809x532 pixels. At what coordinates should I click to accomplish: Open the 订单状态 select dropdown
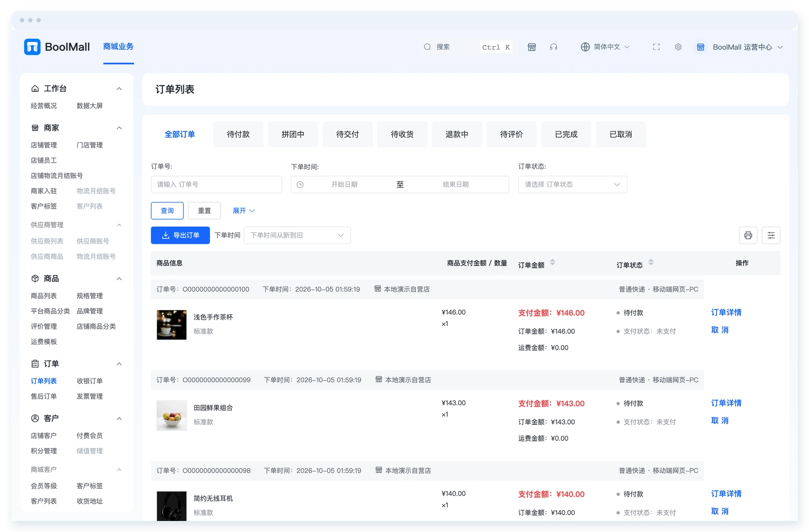pyautogui.click(x=572, y=185)
